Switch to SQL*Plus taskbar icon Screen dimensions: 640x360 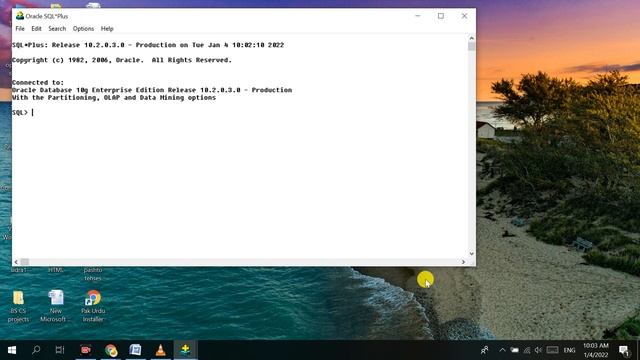[x=185, y=350]
